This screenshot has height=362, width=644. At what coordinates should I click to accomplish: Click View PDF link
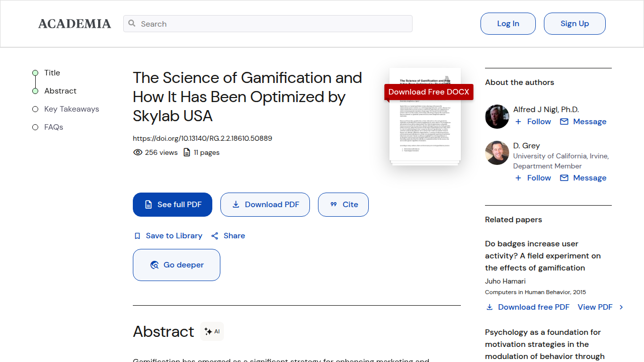pos(595,307)
